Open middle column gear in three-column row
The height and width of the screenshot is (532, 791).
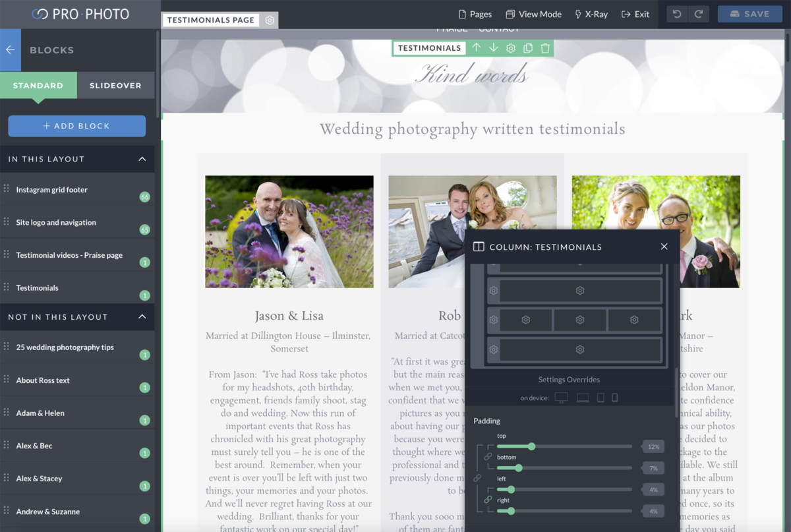[580, 320]
